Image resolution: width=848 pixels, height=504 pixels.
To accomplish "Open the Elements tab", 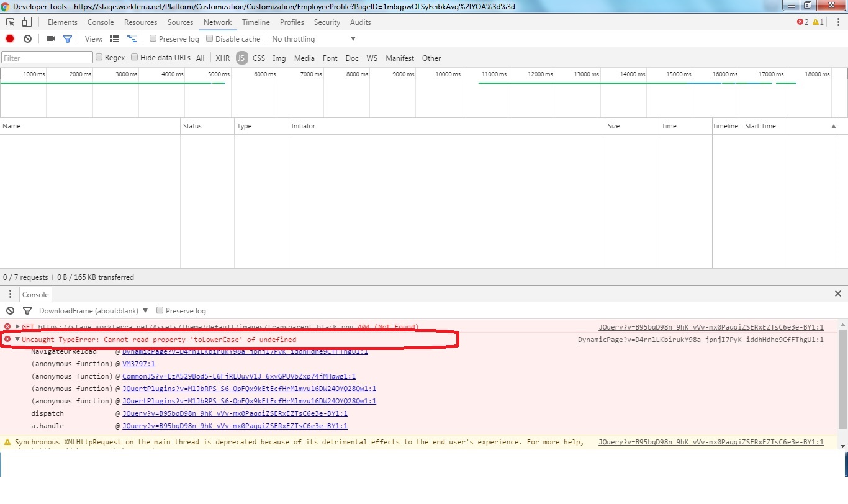I will (63, 22).
